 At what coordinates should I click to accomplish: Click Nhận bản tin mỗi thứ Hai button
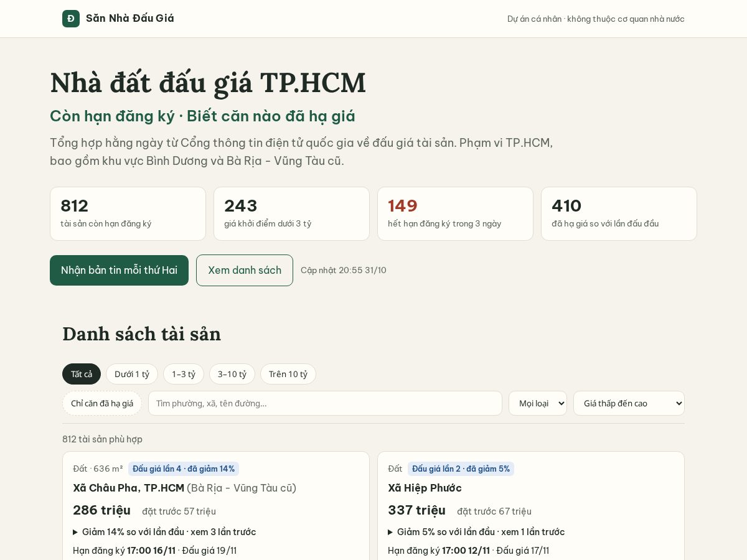point(119,270)
